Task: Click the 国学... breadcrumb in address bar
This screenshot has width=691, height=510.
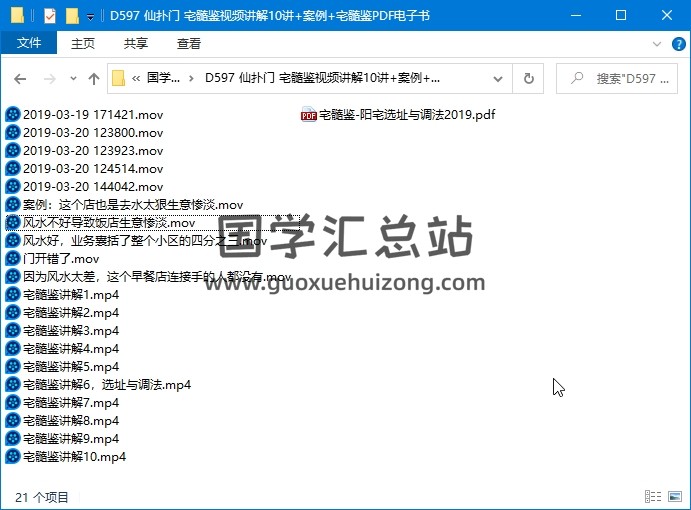Action: coord(165,79)
